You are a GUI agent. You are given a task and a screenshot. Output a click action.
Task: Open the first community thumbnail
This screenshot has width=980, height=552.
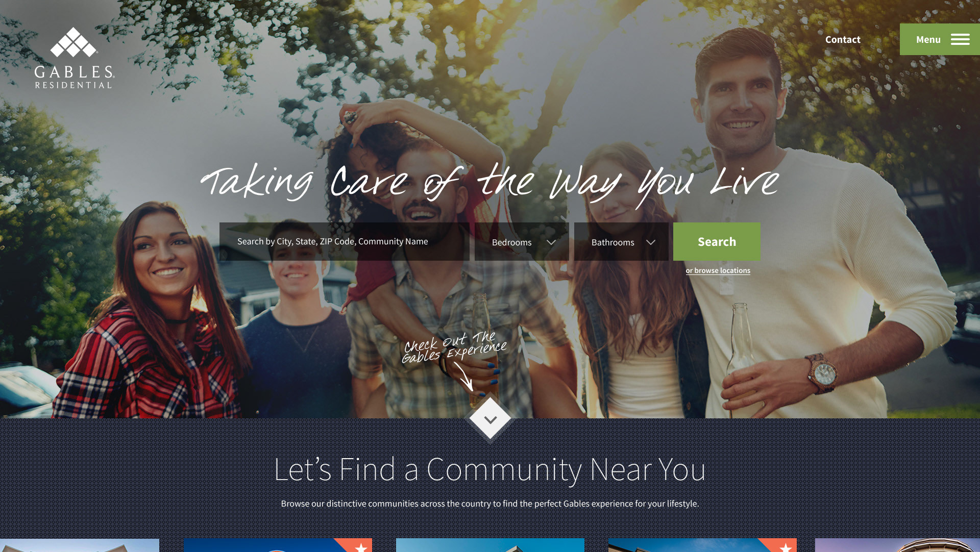click(x=80, y=545)
